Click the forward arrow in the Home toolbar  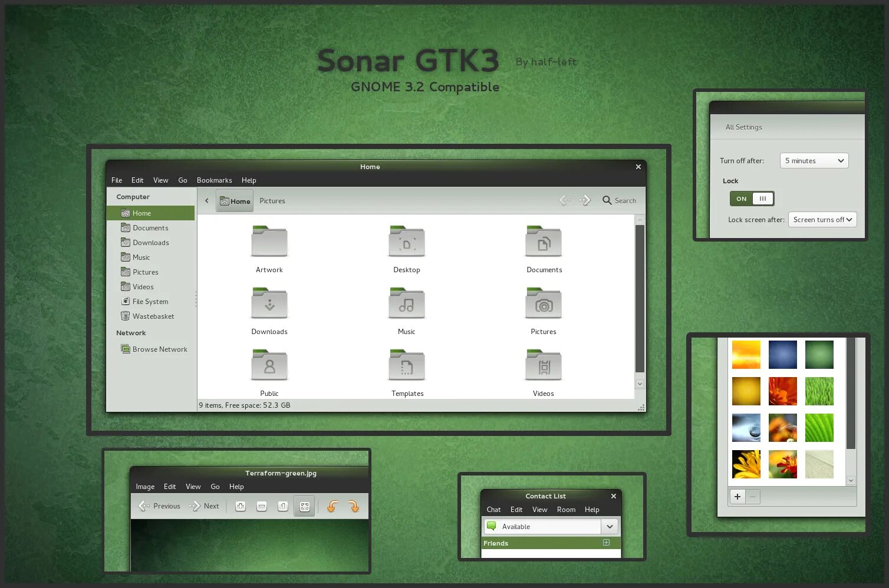coord(585,200)
